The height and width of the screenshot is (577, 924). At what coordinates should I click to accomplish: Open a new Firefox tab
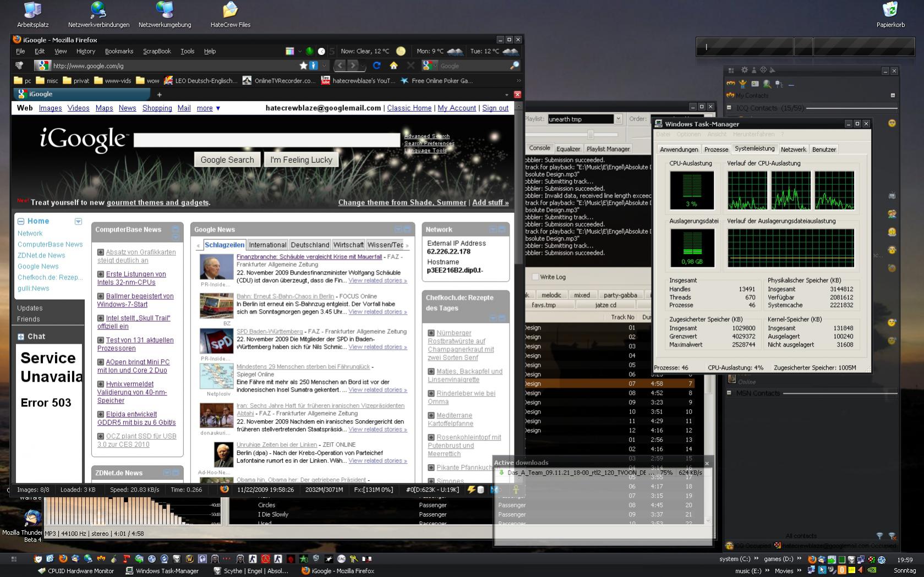159,95
